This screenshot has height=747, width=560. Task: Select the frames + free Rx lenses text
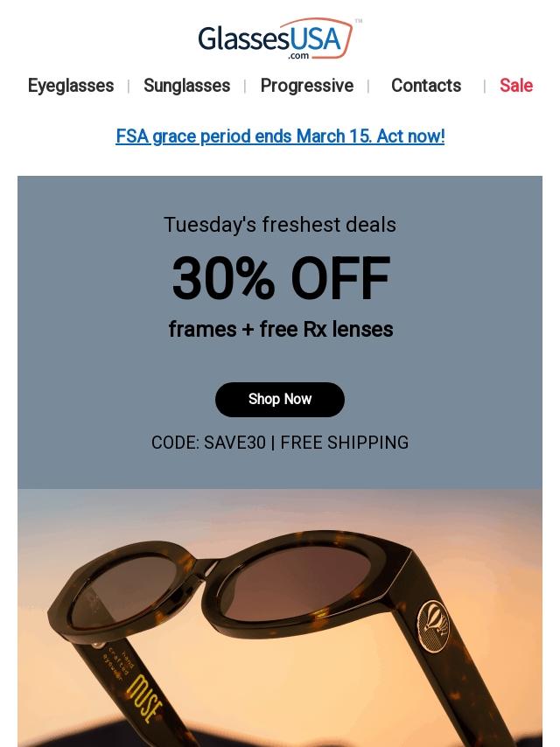point(280,330)
